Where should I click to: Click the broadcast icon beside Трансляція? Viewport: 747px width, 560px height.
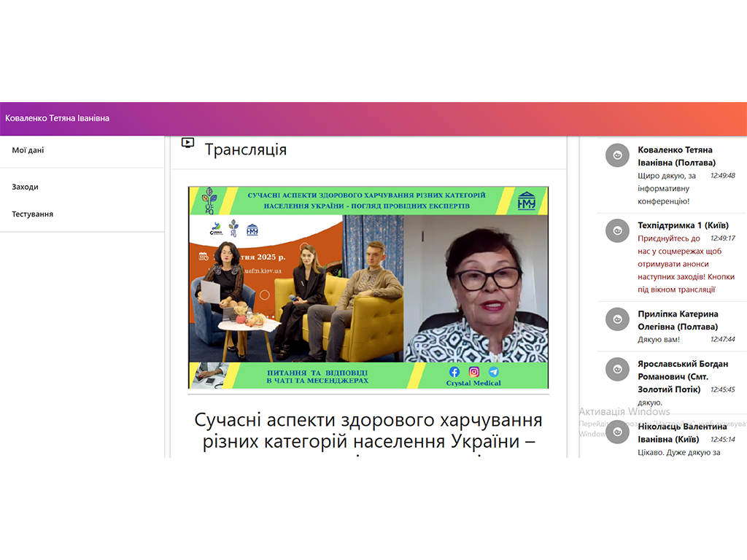point(187,143)
